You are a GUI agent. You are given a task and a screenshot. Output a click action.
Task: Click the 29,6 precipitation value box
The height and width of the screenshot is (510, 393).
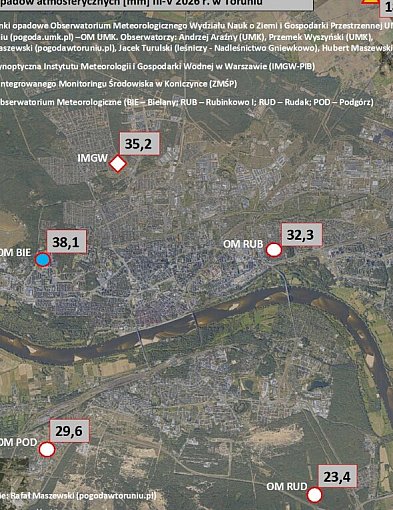pos(69,431)
